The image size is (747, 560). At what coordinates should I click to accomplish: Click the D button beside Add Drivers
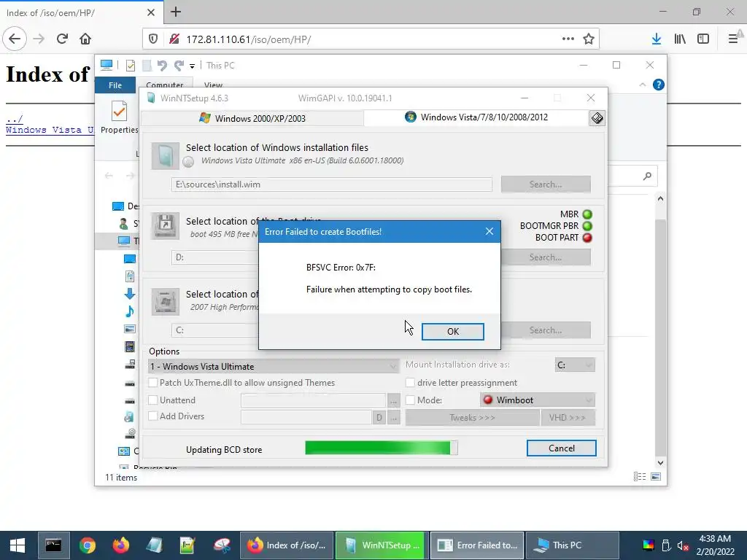(379, 418)
